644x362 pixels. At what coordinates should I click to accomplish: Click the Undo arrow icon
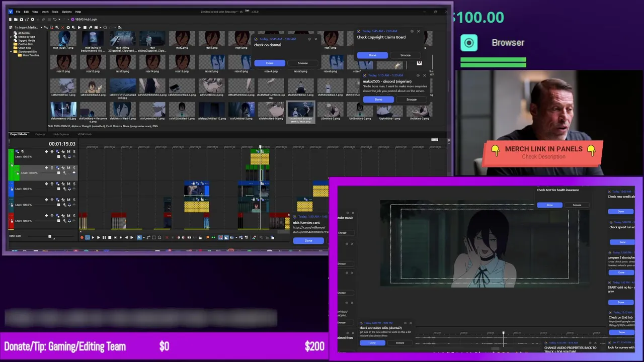(x=54, y=20)
